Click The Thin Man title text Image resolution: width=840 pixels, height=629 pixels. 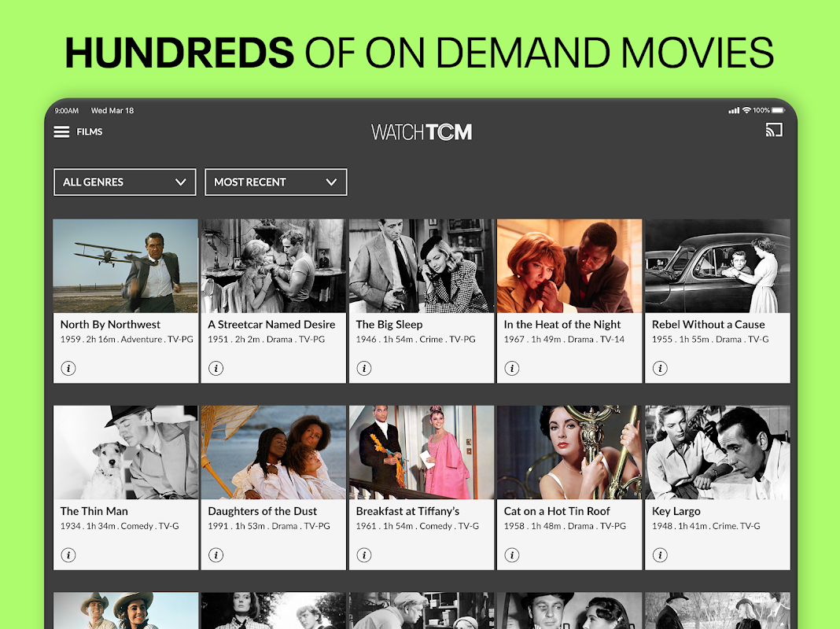pos(94,511)
